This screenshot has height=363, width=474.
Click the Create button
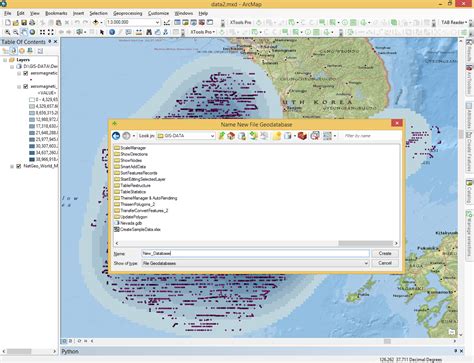385,253
